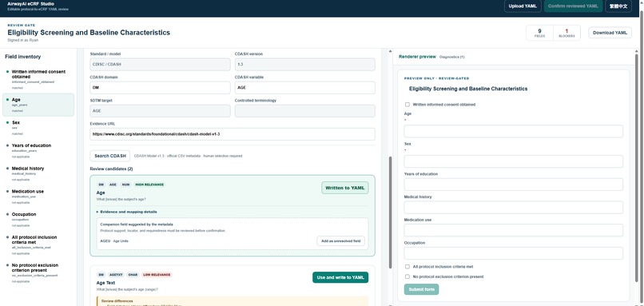The height and width of the screenshot is (306, 644).
Task: Click the AGETXT tag on Age Text card
Action: pyautogui.click(x=116, y=275)
